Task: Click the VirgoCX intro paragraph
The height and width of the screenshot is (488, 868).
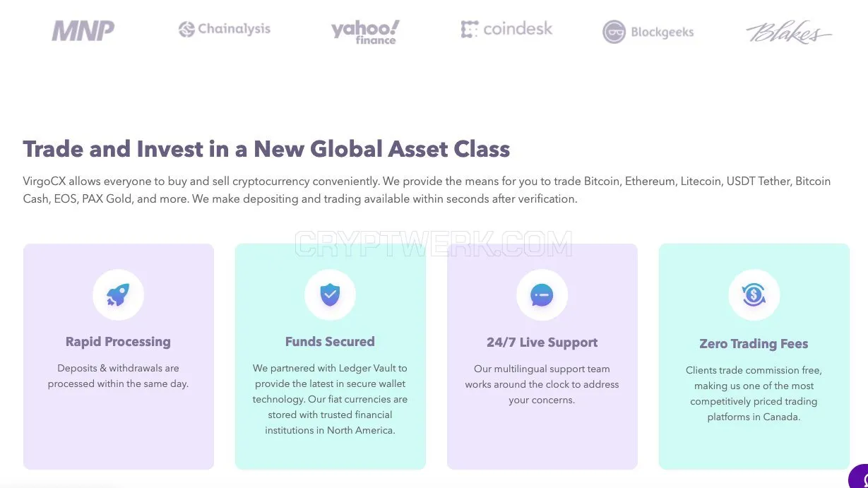Action: tap(427, 190)
